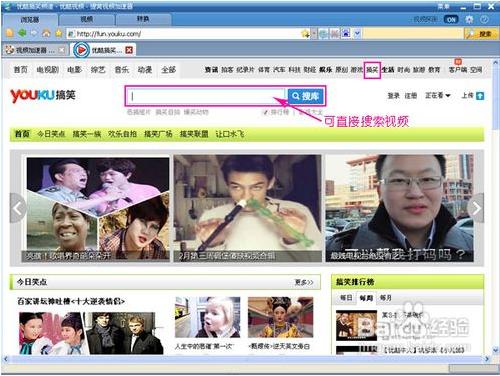Viewport: 500px width, 376px height.
Task: Open 综艺 category in top navigation
Action: tap(98, 70)
